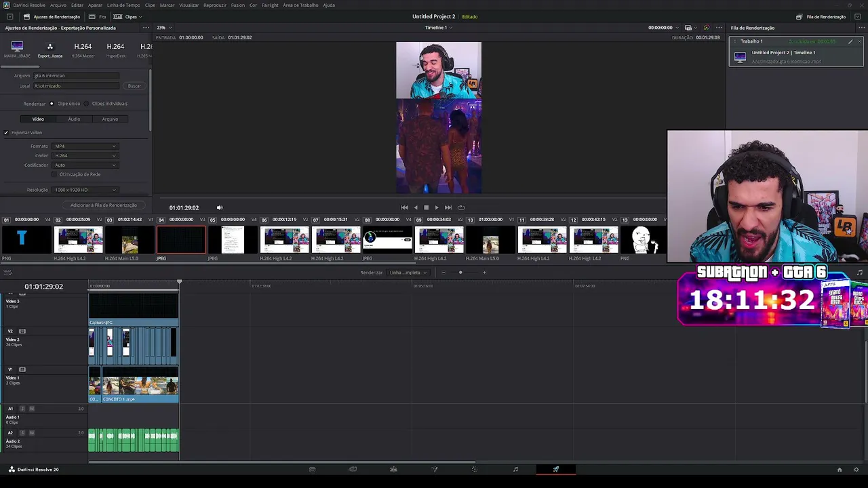The width and height of the screenshot is (868, 488).
Task: Select Clipes individuais render option
Action: coord(86,104)
